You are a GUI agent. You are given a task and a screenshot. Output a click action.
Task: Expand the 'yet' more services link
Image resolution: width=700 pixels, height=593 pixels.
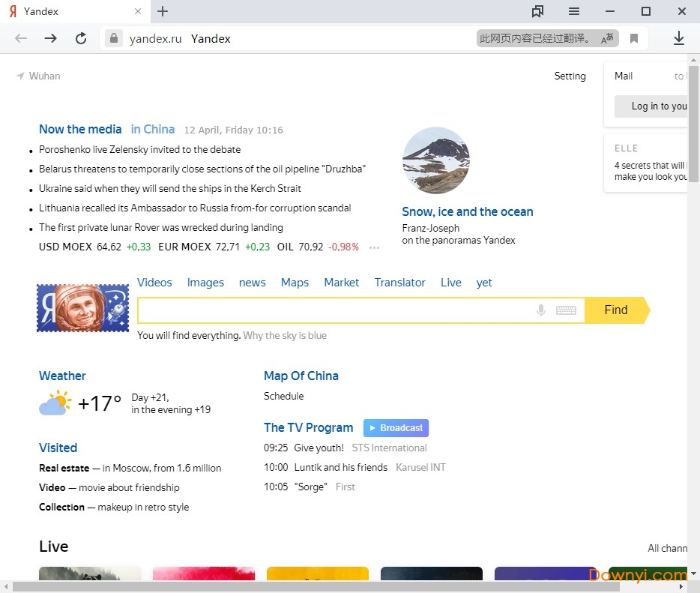pyautogui.click(x=484, y=283)
